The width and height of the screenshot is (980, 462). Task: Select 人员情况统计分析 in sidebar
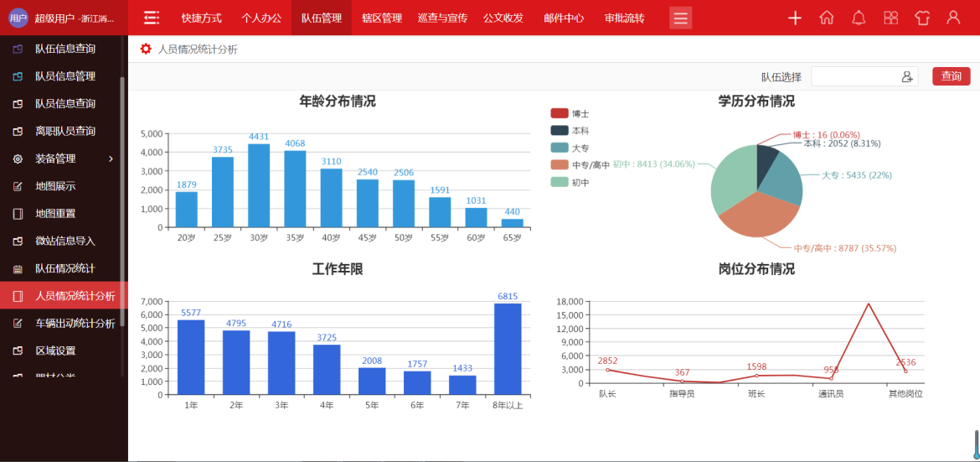tap(64, 295)
